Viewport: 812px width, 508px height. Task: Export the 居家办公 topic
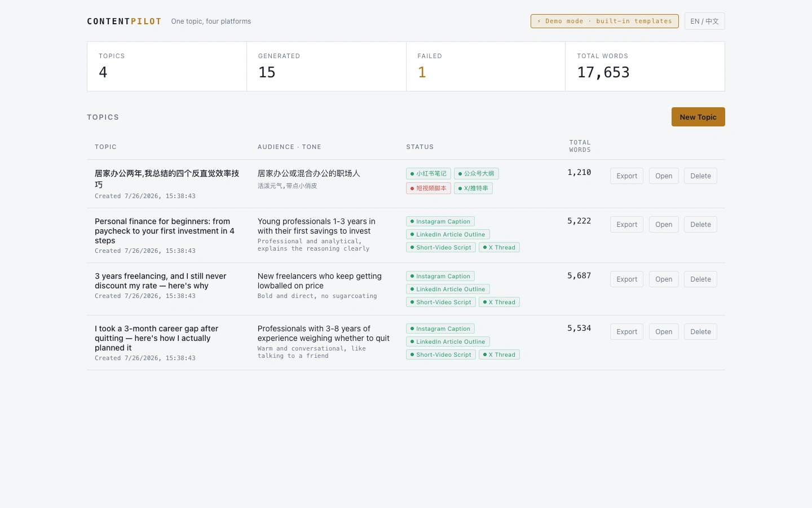[x=626, y=176]
